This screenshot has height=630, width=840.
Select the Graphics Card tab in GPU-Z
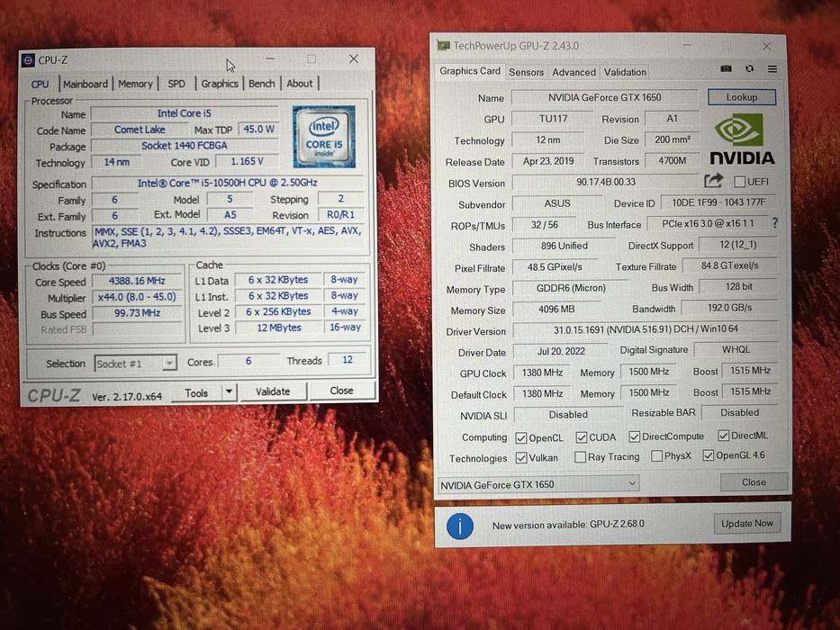[x=470, y=71]
